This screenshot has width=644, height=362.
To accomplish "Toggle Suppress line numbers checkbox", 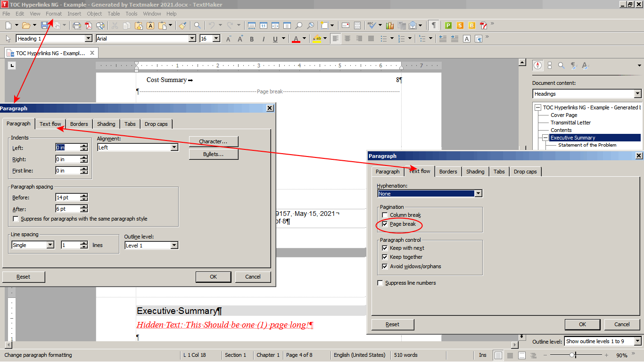I will (380, 283).
